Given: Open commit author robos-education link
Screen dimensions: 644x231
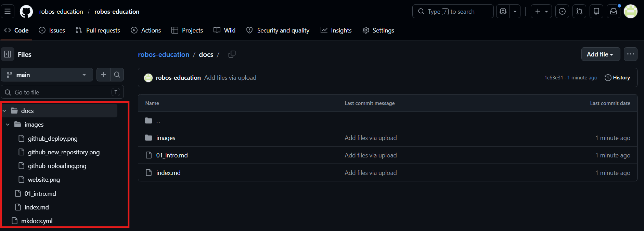Looking at the screenshot, I should click(178, 78).
